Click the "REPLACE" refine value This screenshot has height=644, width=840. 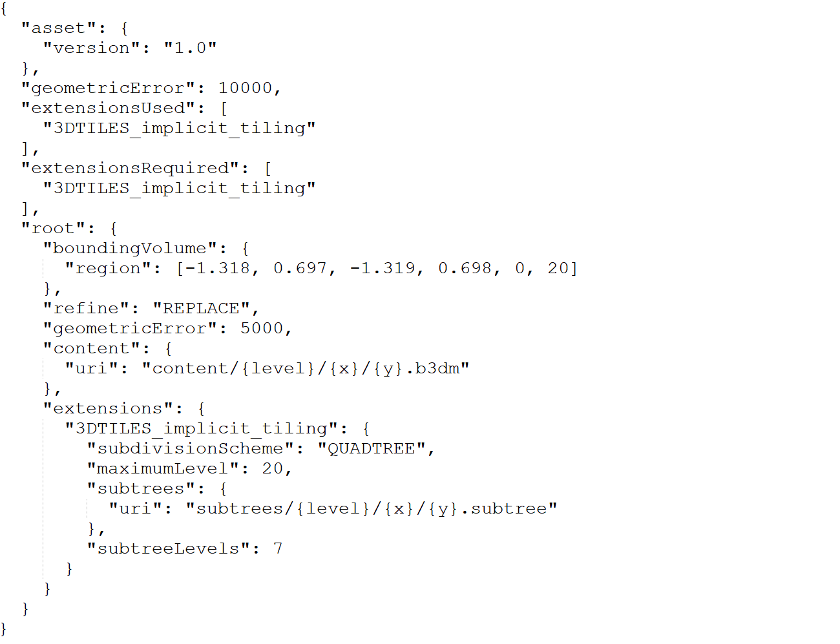201,308
